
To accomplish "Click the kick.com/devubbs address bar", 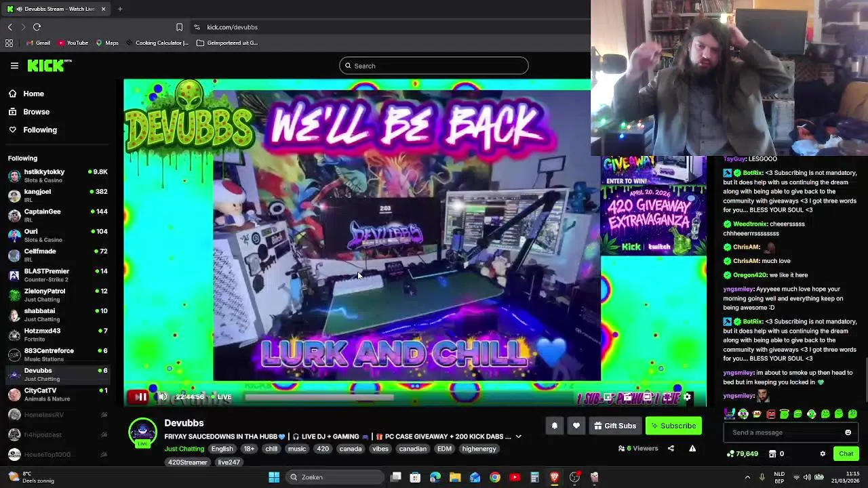I will coord(232,27).
